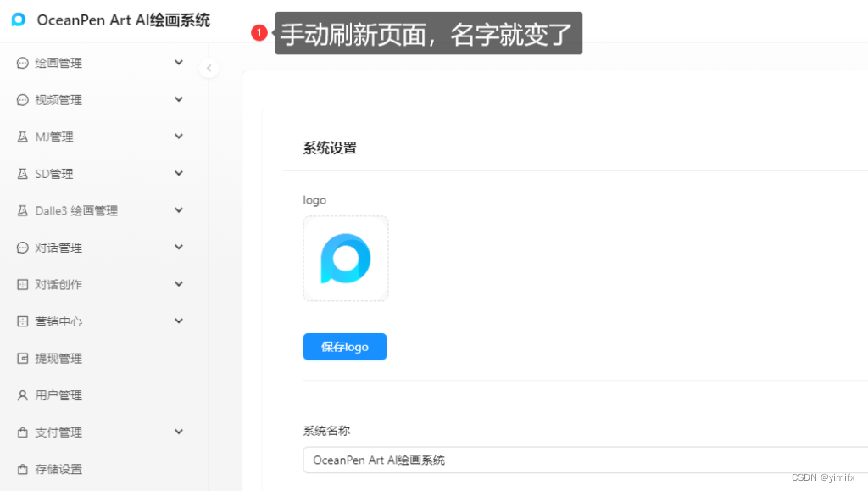Click the SD管理 flask icon
Image resolution: width=868 pixels, height=491 pixels.
click(22, 174)
